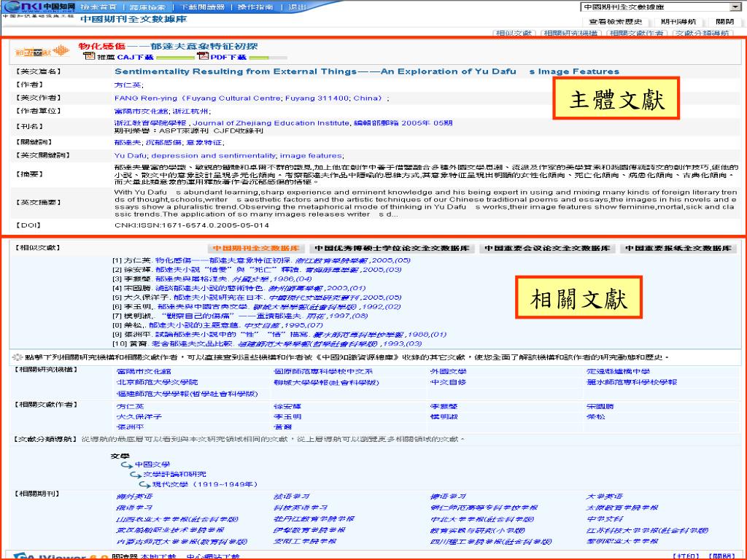Open Journal of Zhejiang Education Institute link
The height and width of the screenshot is (560, 747).
click(271, 122)
